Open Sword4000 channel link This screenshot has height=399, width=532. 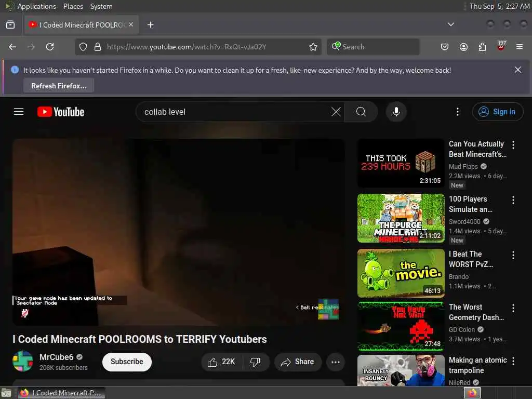pyautogui.click(x=464, y=221)
